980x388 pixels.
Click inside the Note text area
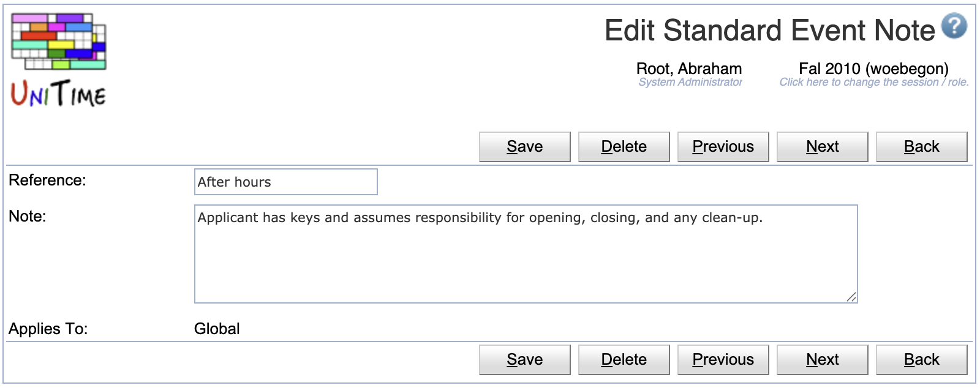[526, 254]
